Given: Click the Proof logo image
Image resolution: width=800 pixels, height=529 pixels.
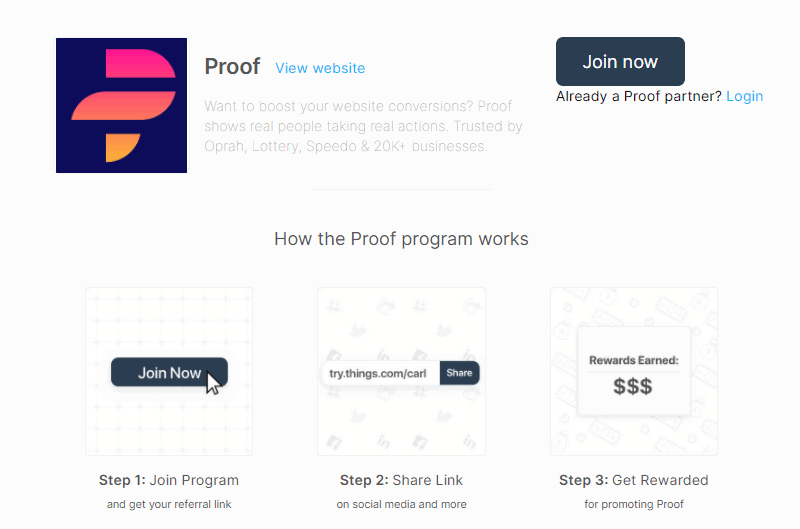Looking at the screenshot, I should coord(121,105).
